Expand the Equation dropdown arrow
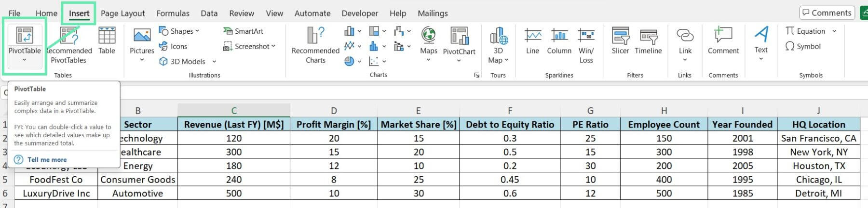 (834, 31)
